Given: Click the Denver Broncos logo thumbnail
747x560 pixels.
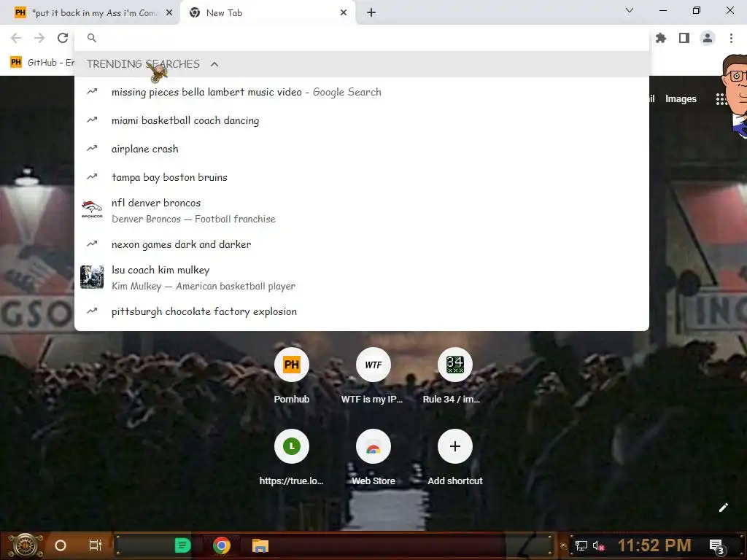Looking at the screenshot, I should click(92, 209).
